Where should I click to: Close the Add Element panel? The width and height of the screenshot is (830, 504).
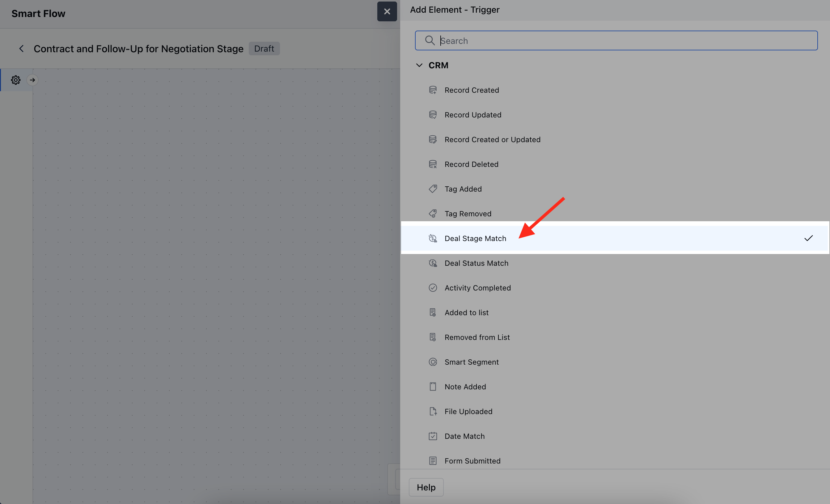(387, 11)
